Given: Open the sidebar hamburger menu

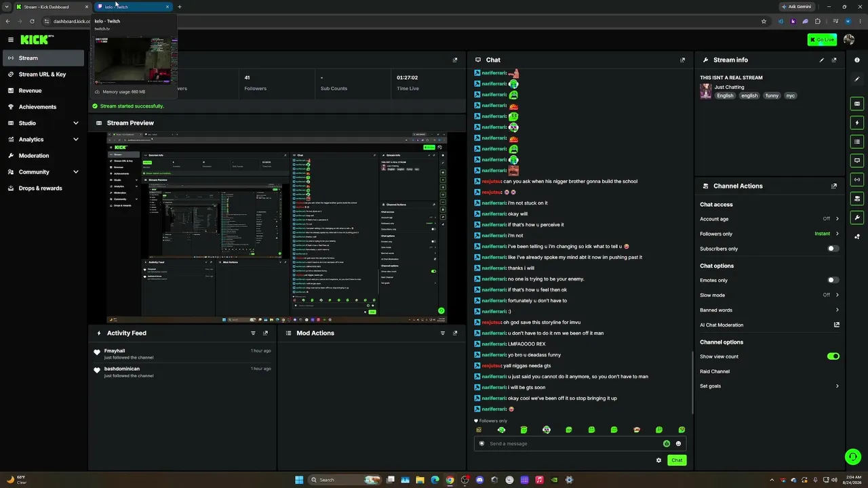Looking at the screenshot, I should pyautogui.click(x=11, y=40).
